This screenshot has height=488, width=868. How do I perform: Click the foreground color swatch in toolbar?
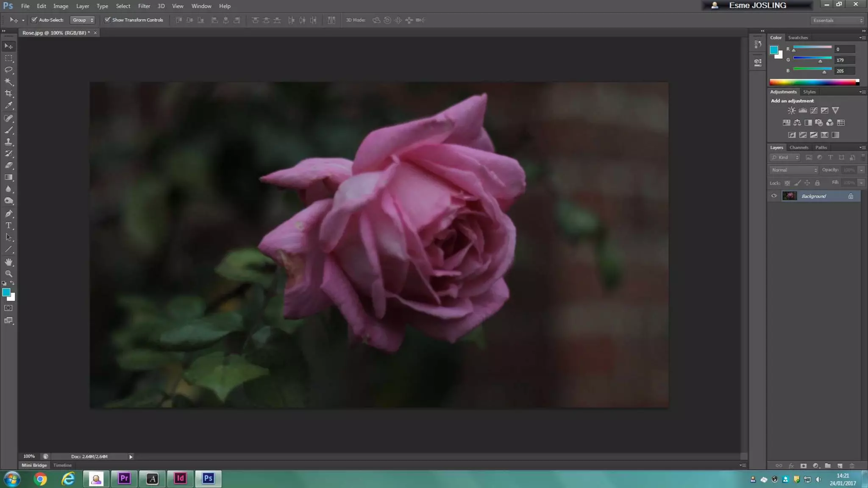tap(6, 292)
